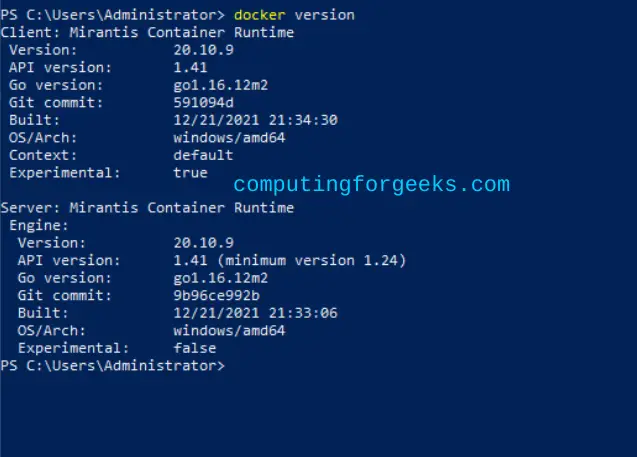
Task: Click the first PS C:\Users\Administrator prompt
Action: point(113,15)
